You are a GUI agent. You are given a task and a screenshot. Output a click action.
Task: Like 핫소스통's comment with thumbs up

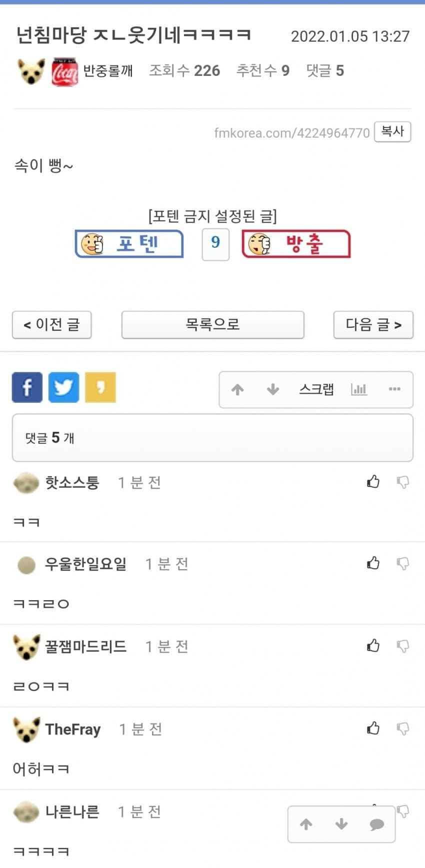[373, 482]
